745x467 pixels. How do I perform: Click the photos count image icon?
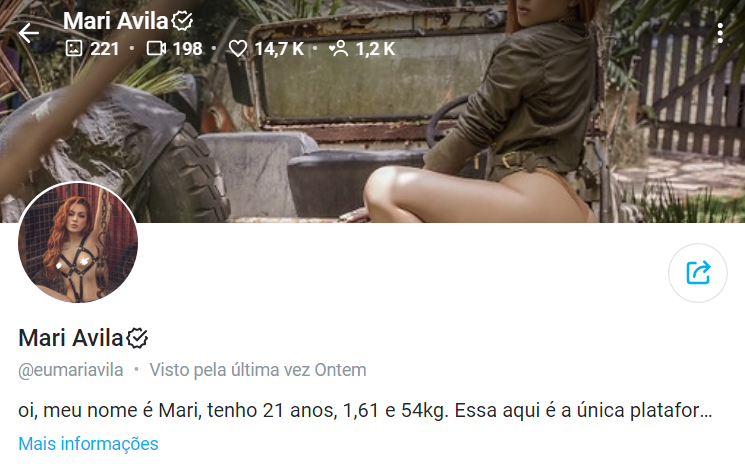(x=74, y=48)
